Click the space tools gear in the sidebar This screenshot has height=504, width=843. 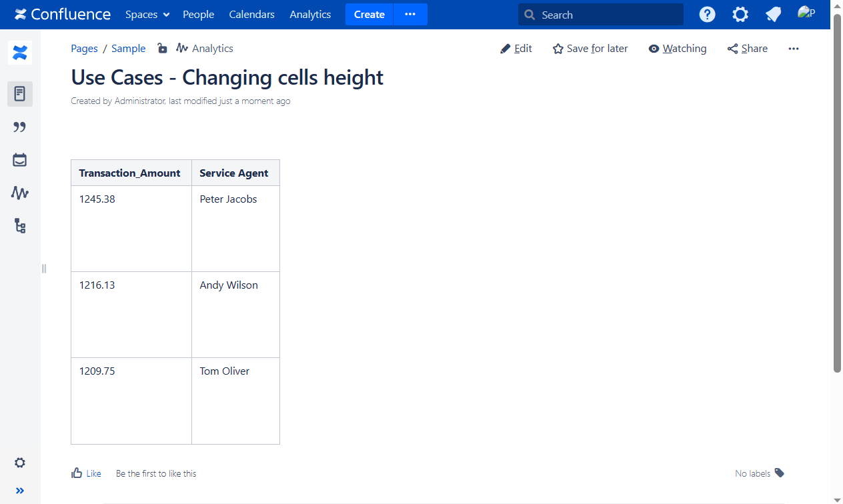tap(20, 463)
